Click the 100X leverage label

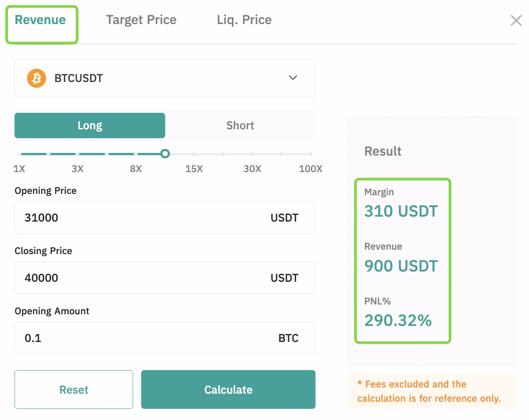coord(310,169)
